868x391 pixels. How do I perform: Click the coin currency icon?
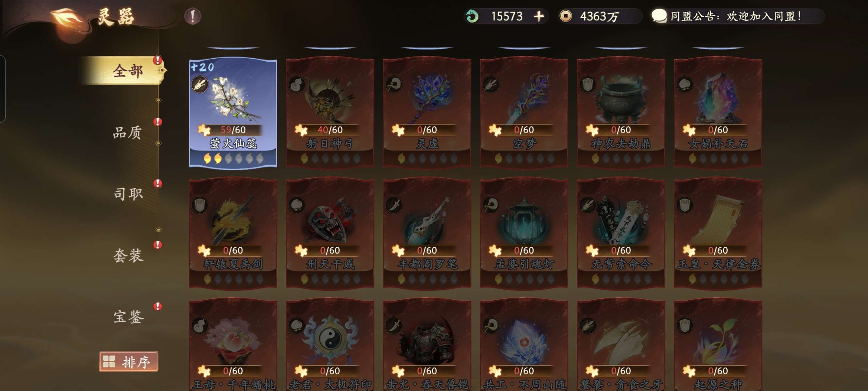[x=565, y=16]
